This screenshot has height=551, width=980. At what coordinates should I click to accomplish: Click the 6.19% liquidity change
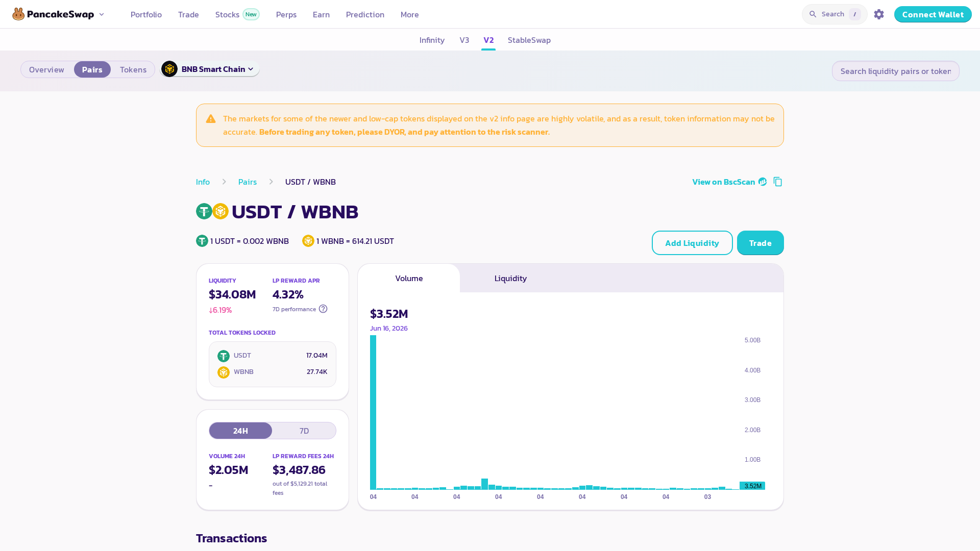[220, 310]
